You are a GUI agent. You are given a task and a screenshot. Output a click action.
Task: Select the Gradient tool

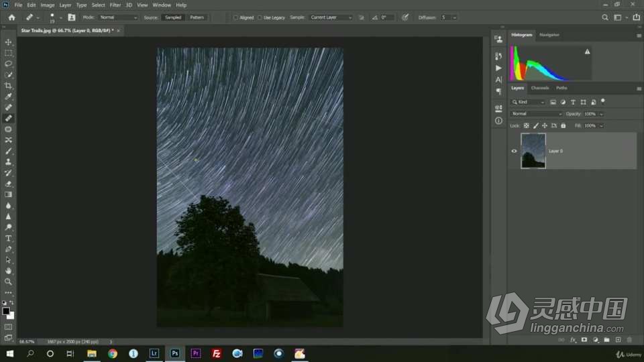coord(8,194)
